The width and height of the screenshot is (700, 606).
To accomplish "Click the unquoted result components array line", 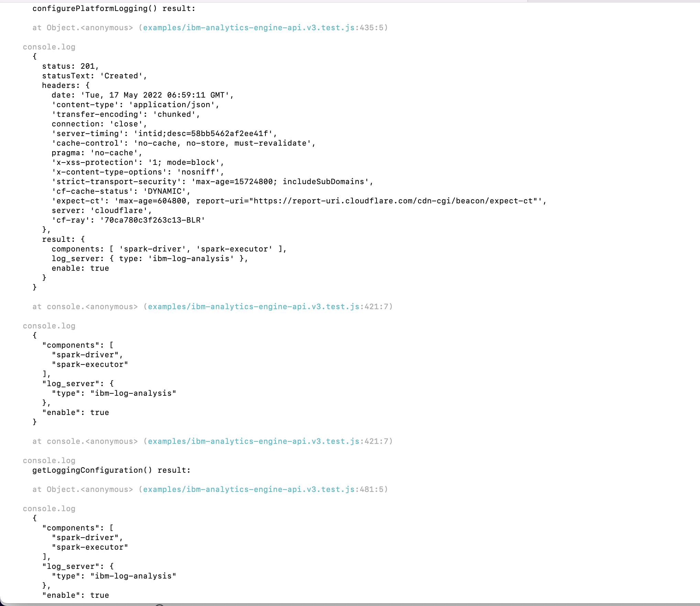I will coord(169,249).
